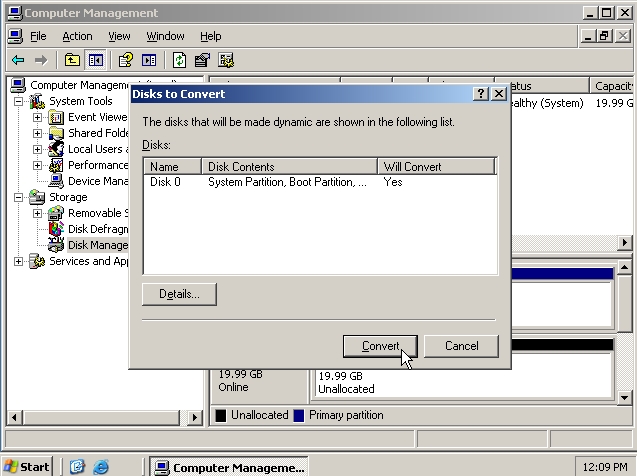Expand the Removable Storage node
This screenshot has height=476, width=637.
(37, 213)
